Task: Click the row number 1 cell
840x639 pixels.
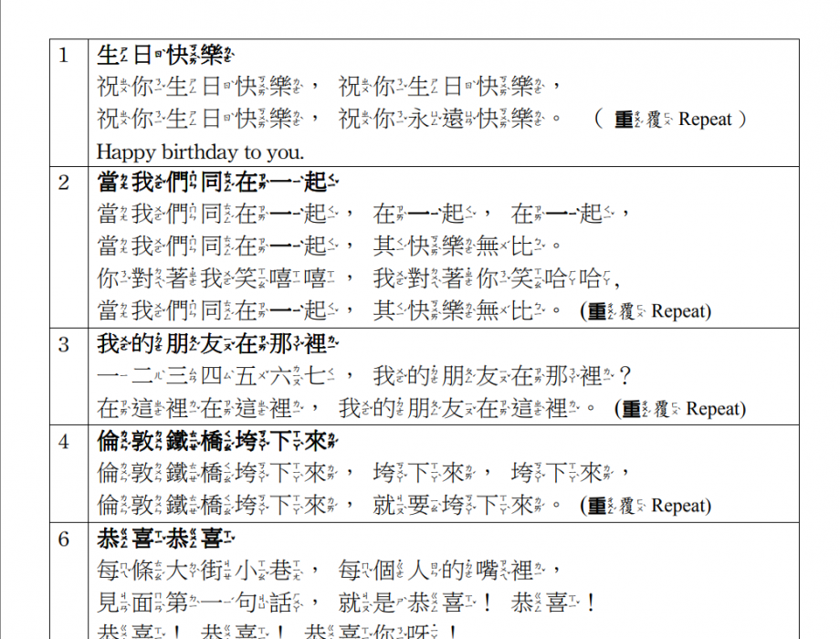Action: (64, 55)
